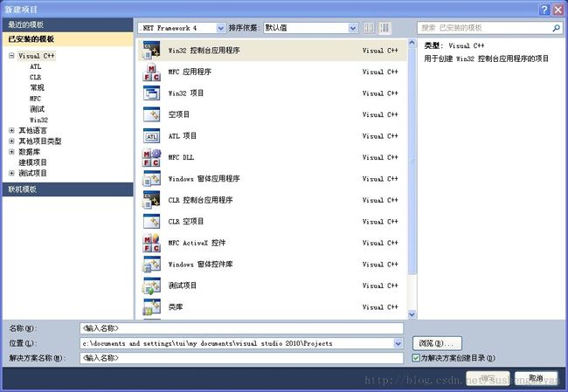Image resolution: width=568 pixels, height=392 pixels.
Task: Open the 已安装的模板 section
Action: (x=68, y=39)
